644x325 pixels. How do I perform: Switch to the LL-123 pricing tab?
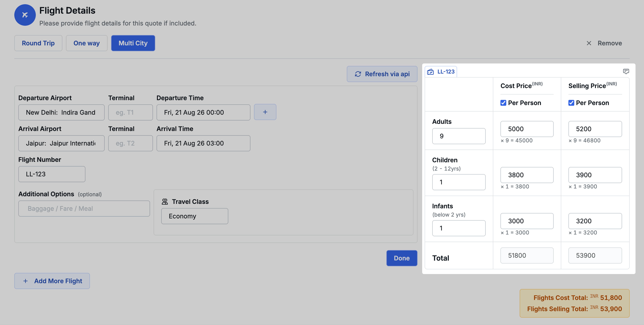(x=441, y=72)
